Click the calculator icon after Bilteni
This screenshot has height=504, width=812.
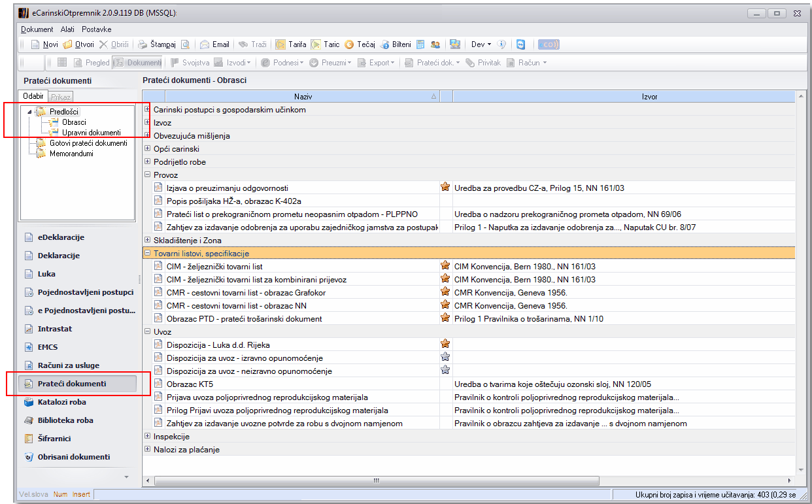click(x=420, y=44)
